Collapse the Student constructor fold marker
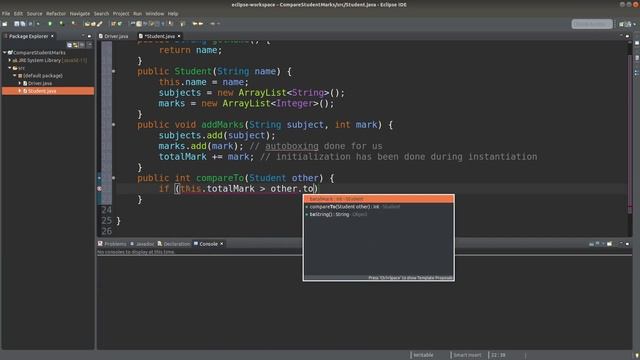Viewport: 640px width, 360px height. tap(113, 71)
